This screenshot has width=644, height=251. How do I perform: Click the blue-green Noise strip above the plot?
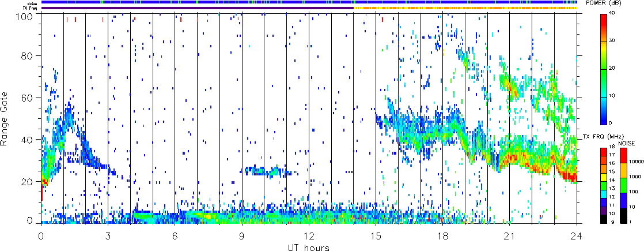pyautogui.click(x=309, y=2)
